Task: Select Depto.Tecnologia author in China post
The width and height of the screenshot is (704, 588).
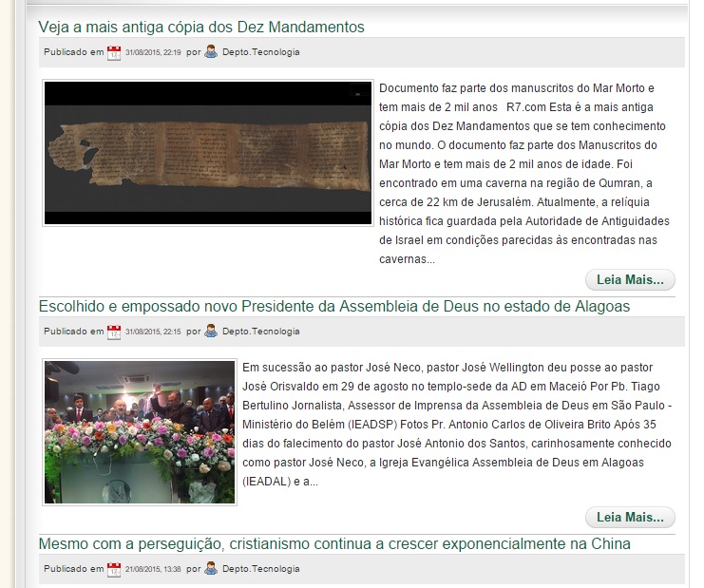Action: 261,569
